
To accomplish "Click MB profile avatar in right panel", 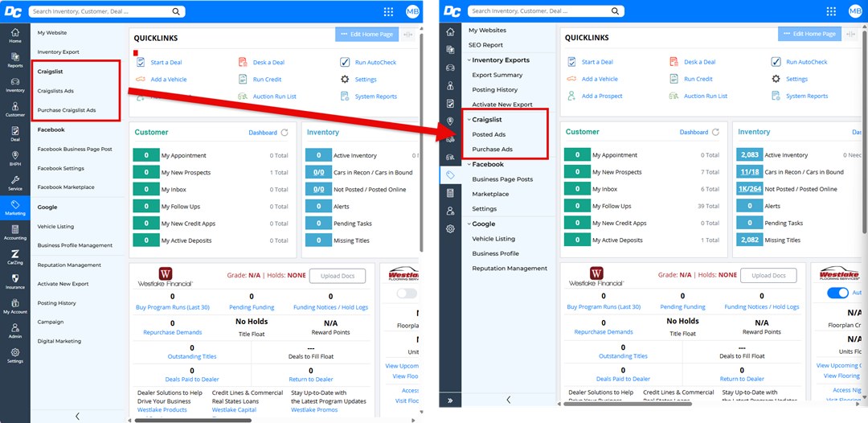I will [x=854, y=11].
